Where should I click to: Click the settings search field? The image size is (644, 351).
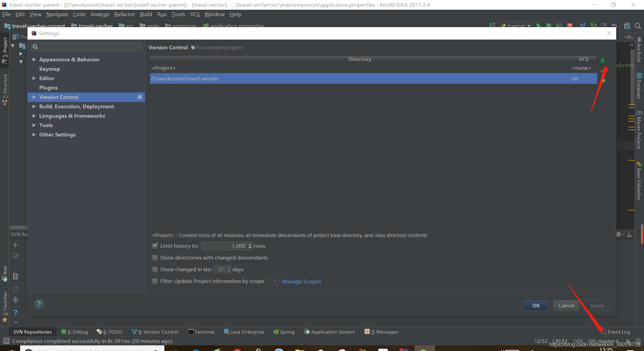(86, 47)
